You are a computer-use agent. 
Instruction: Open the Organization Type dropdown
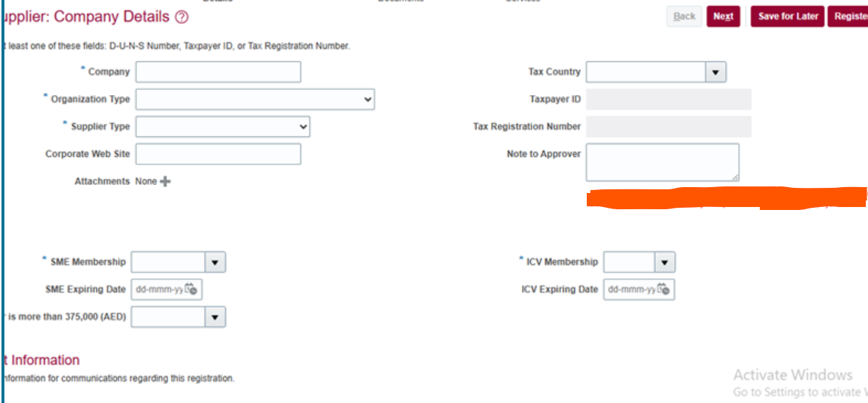point(255,99)
